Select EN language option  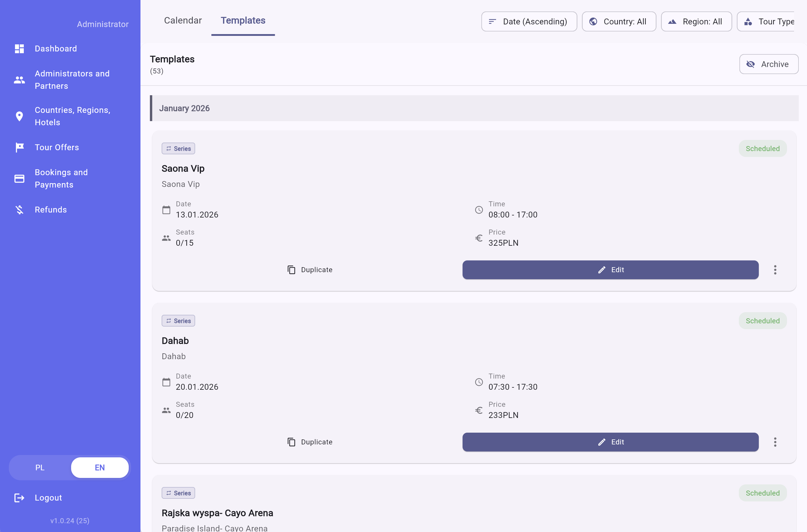click(100, 468)
